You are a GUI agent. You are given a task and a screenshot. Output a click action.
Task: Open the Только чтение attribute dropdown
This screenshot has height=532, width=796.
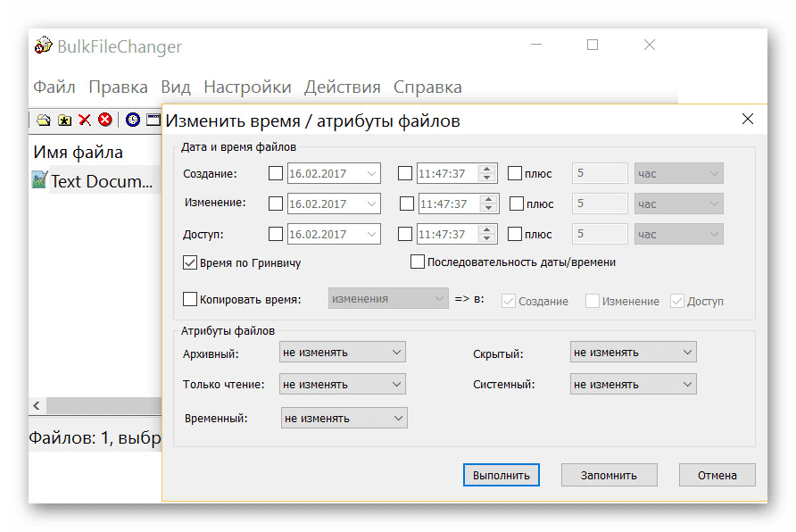pyautogui.click(x=342, y=385)
